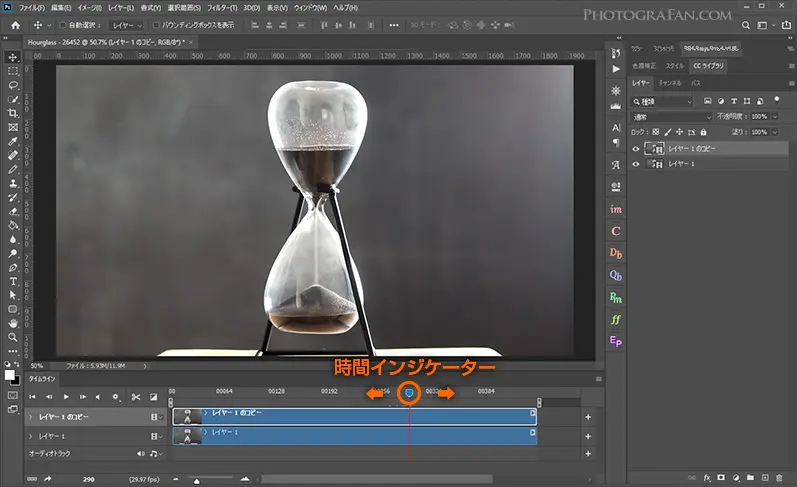Open the 種類 layer filter dropdown
797x487 pixels.
(662, 102)
